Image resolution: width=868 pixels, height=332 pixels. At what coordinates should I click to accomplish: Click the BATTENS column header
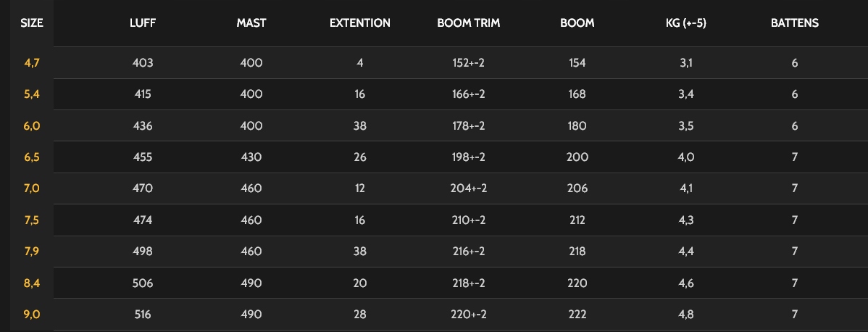coord(795,23)
